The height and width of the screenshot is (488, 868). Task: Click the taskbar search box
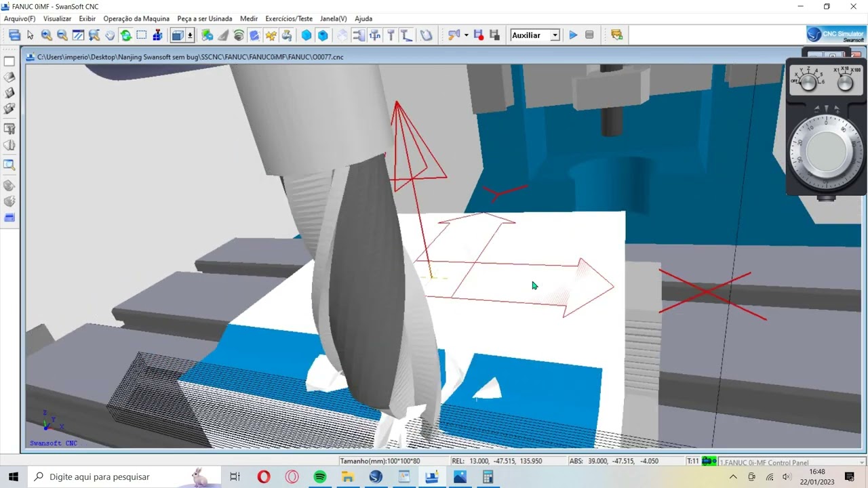(x=124, y=477)
